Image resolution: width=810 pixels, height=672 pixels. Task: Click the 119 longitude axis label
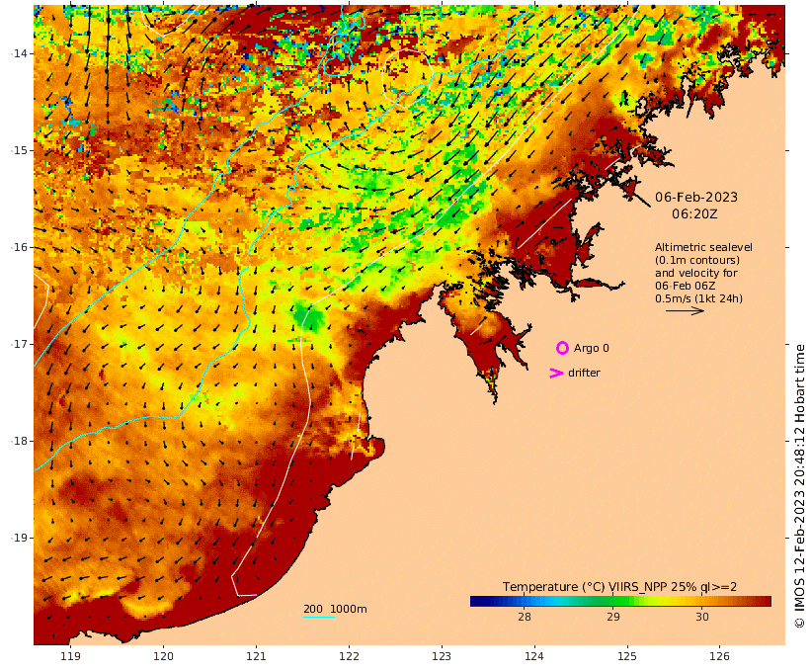click(70, 656)
